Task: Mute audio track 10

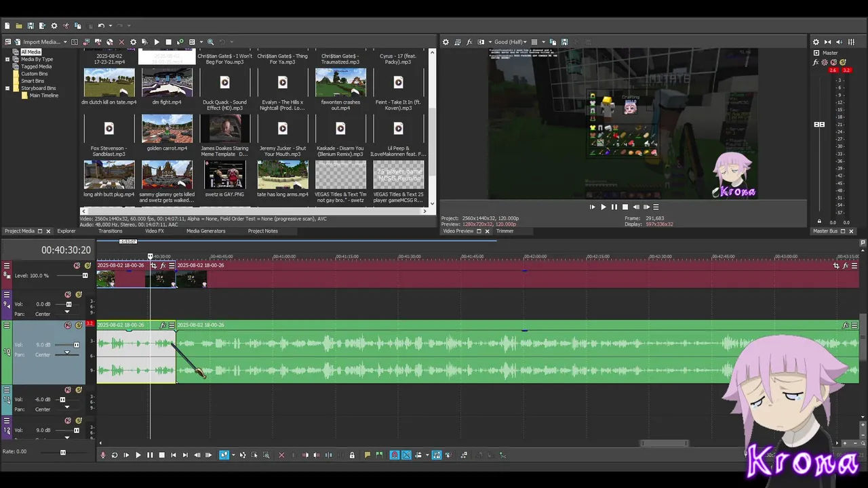Action: pos(68,325)
